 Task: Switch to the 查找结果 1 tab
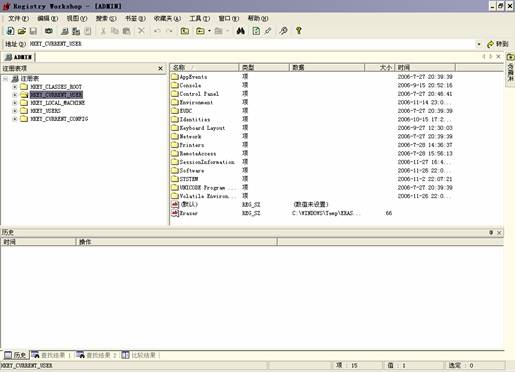coord(51,355)
